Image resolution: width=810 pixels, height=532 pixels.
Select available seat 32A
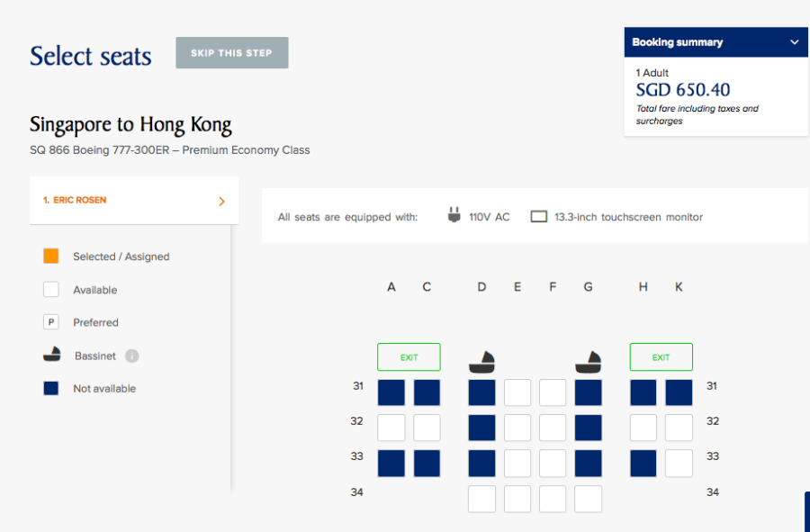coord(391,428)
